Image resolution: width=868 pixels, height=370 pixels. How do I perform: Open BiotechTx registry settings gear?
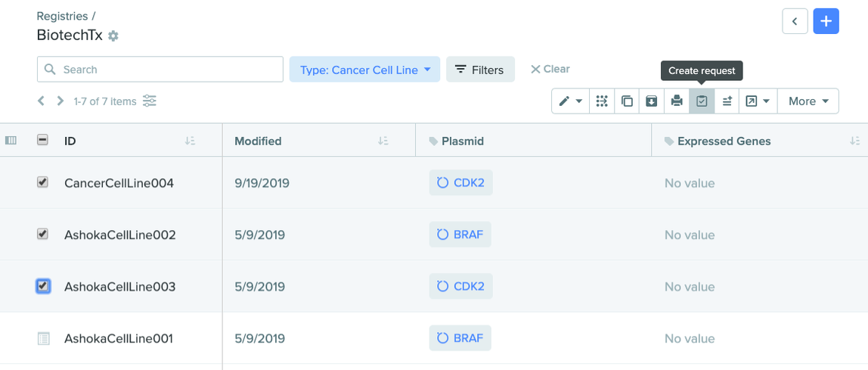[x=113, y=36]
